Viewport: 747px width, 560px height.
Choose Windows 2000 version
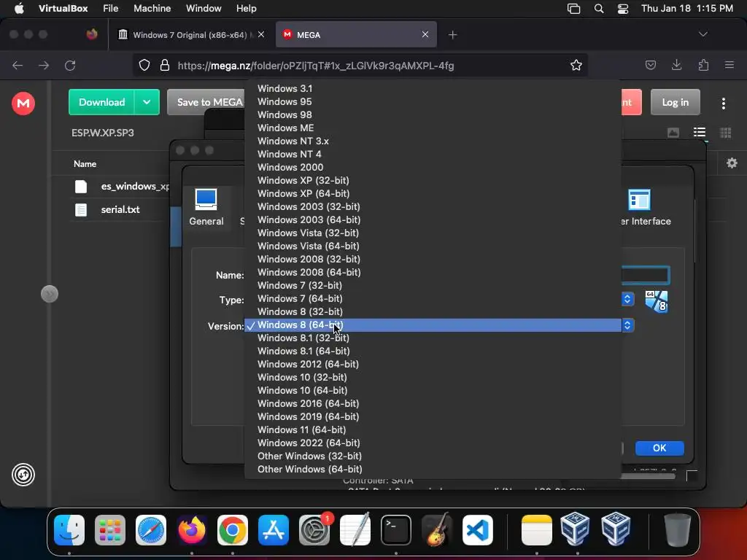(x=433, y=168)
